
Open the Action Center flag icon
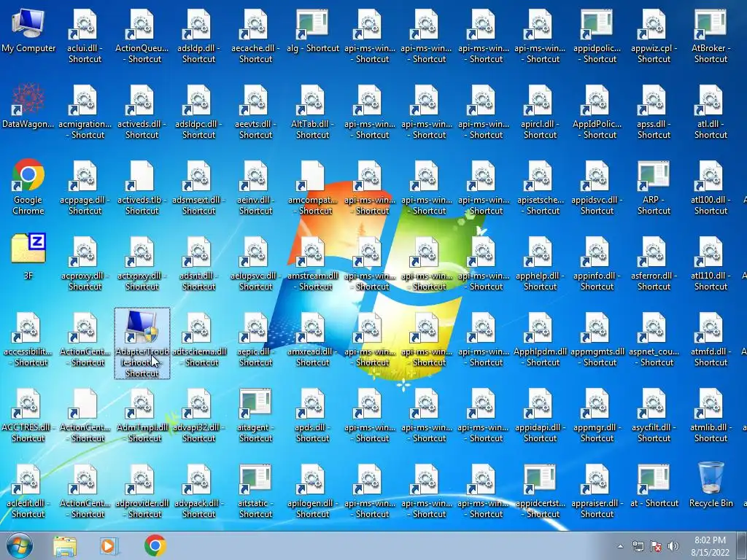656,547
